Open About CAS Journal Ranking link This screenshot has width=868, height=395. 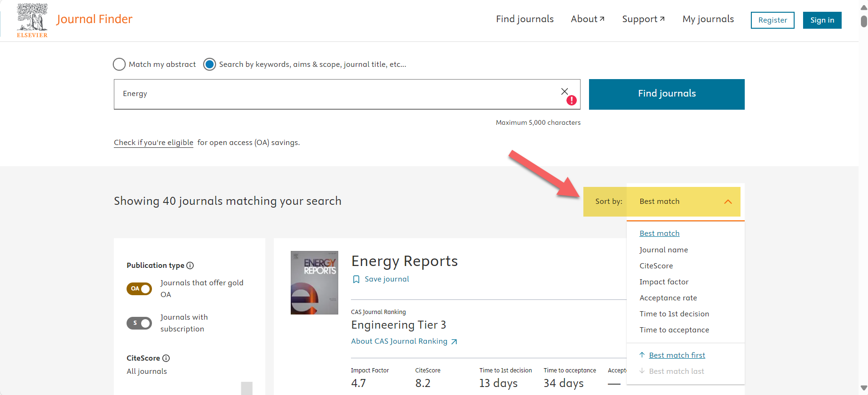click(399, 341)
